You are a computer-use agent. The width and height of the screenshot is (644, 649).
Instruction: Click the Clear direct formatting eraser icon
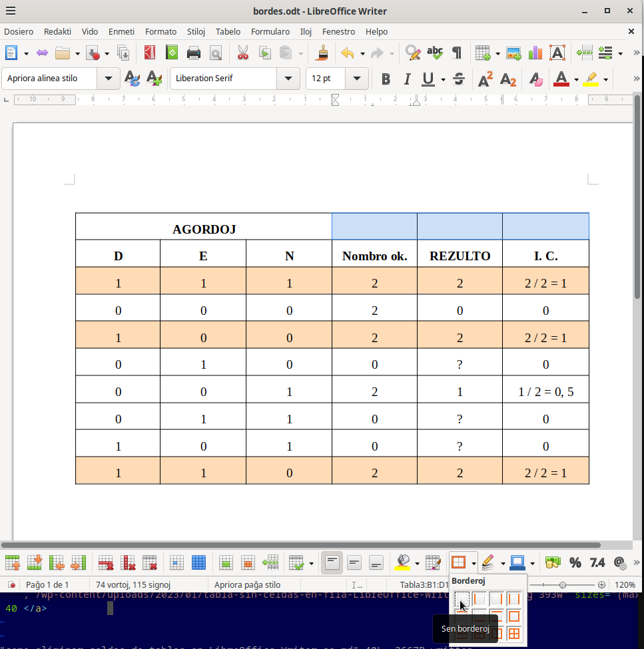[x=536, y=79]
